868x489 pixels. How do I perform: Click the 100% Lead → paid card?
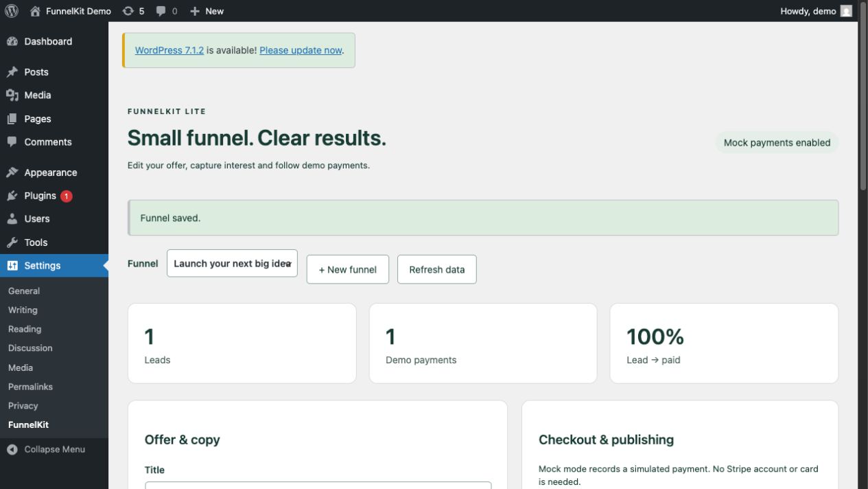[x=724, y=343]
